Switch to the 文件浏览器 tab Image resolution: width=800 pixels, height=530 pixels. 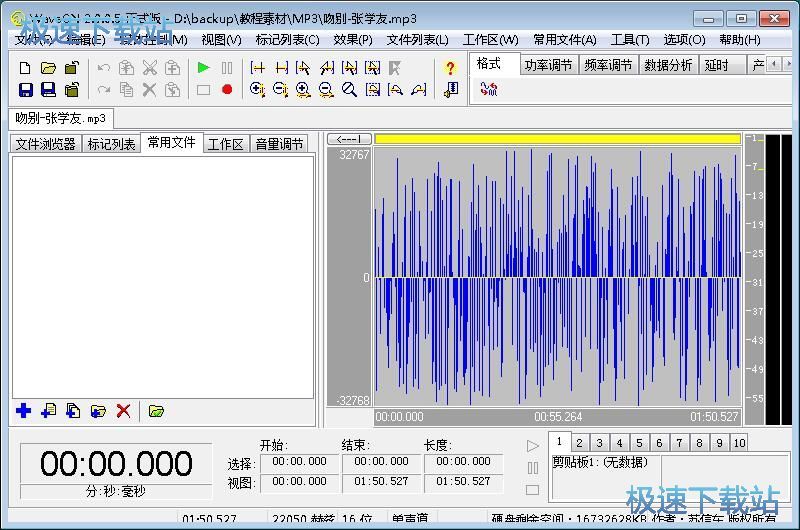[x=44, y=144]
